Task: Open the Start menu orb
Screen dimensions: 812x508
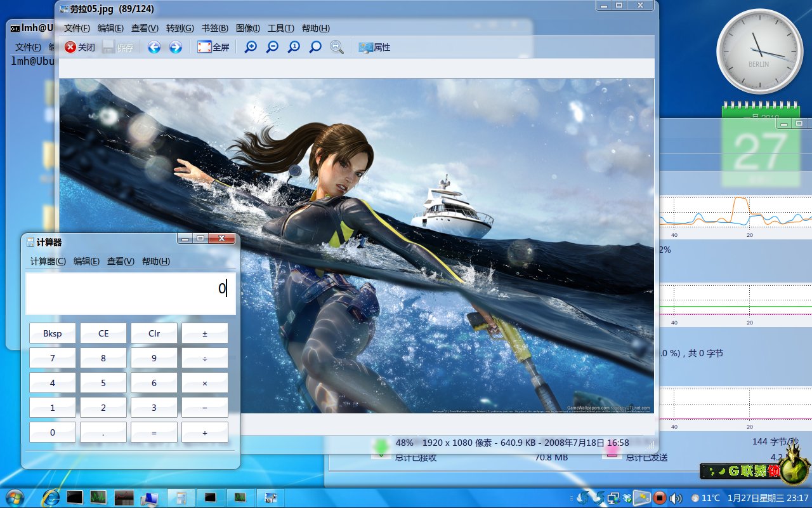Action: click(x=13, y=497)
